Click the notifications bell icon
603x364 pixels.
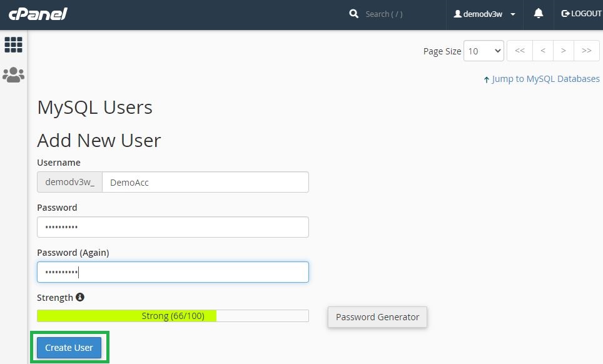coord(539,14)
